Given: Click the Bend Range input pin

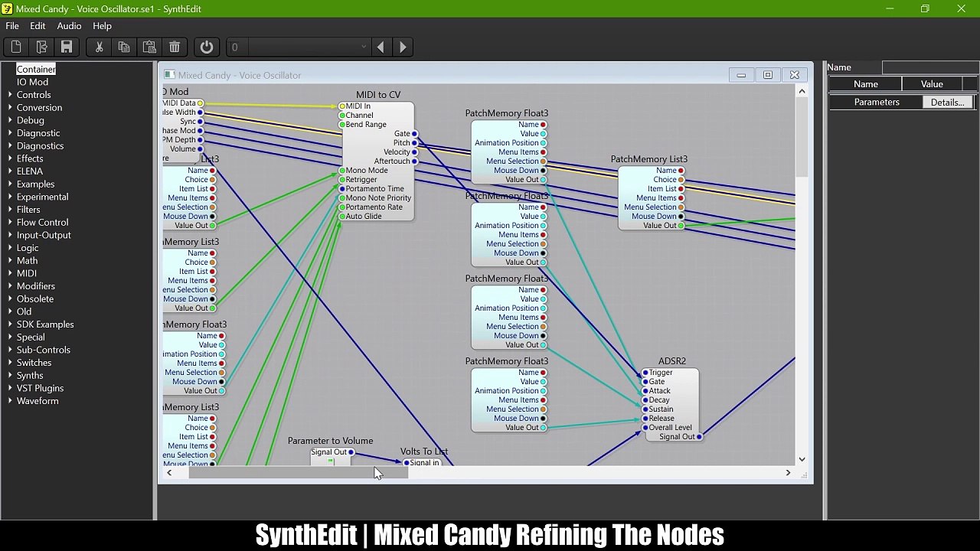Looking at the screenshot, I should tap(342, 125).
